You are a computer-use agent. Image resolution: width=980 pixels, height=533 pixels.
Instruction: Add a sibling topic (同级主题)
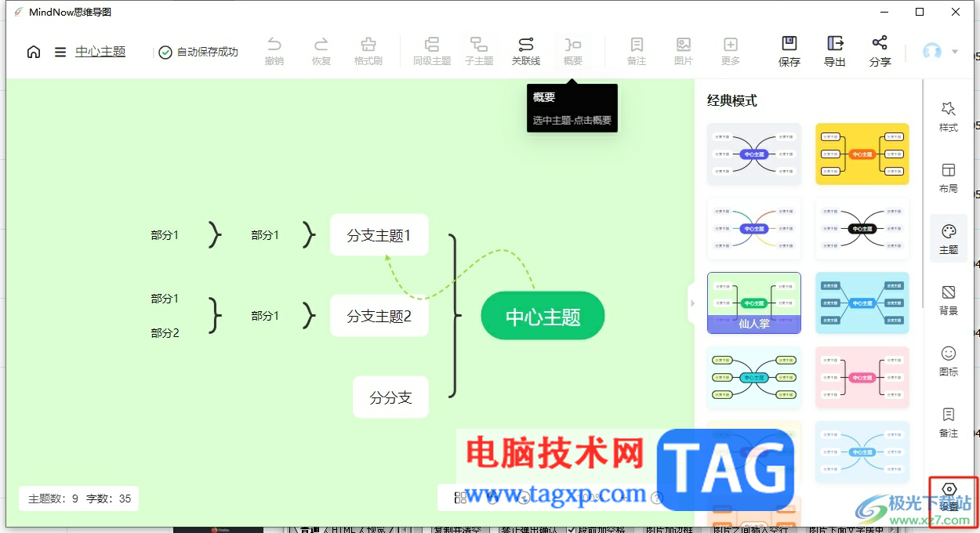[432, 52]
